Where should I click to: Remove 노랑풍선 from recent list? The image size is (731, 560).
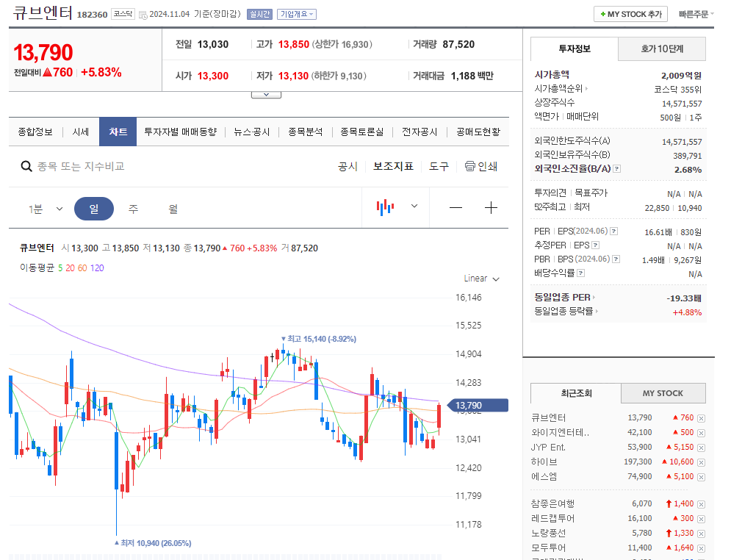tap(701, 534)
